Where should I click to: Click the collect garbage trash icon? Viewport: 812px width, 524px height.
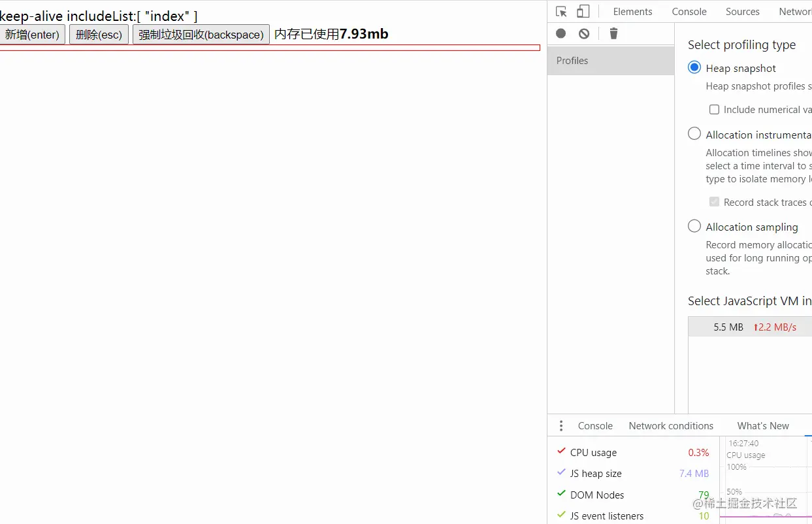coord(613,33)
